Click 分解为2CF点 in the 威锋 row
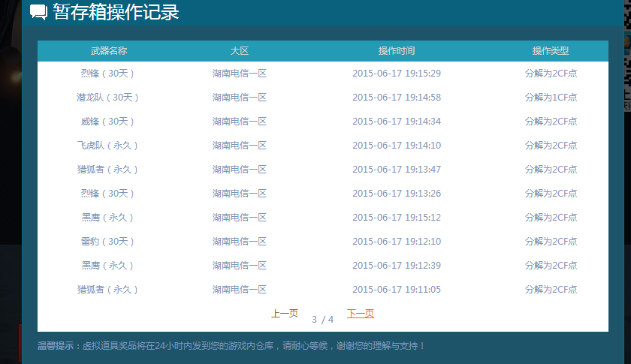631x364 pixels. pyautogui.click(x=551, y=122)
